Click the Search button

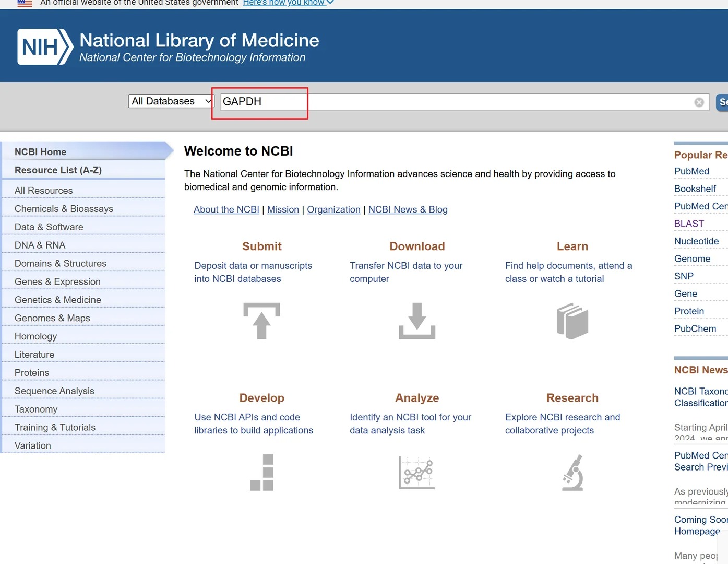pos(722,102)
